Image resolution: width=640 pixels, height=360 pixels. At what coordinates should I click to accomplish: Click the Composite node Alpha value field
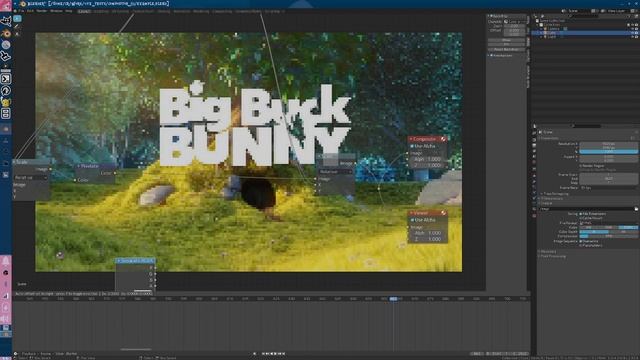(x=427, y=159)
